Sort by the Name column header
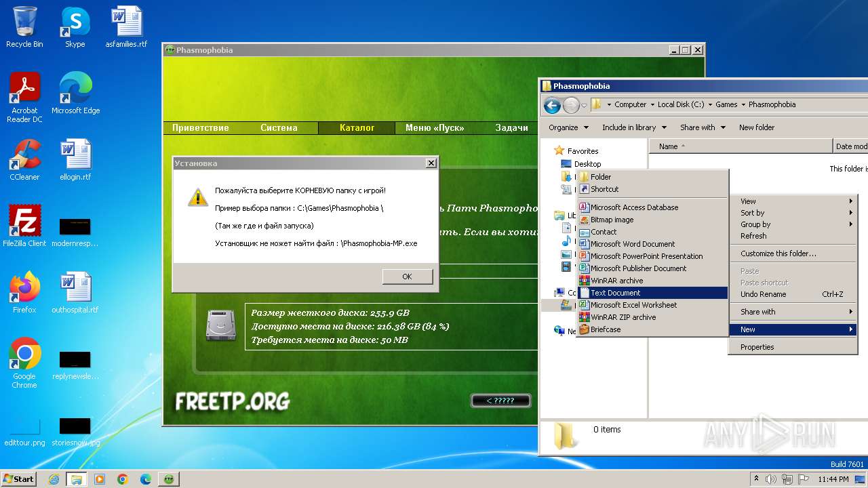The image size is (868, 488). [x=741, y=146]
